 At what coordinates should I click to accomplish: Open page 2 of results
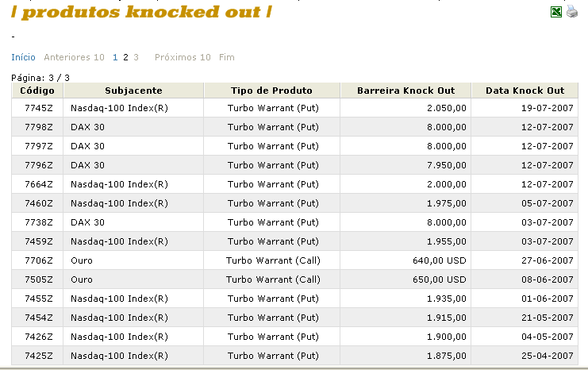coord(125,57)
